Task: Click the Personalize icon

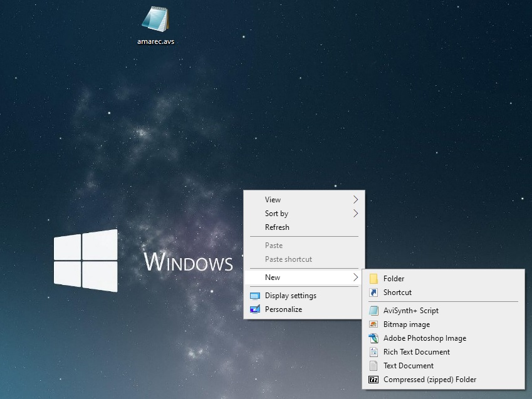Action: tap(255, 309)
